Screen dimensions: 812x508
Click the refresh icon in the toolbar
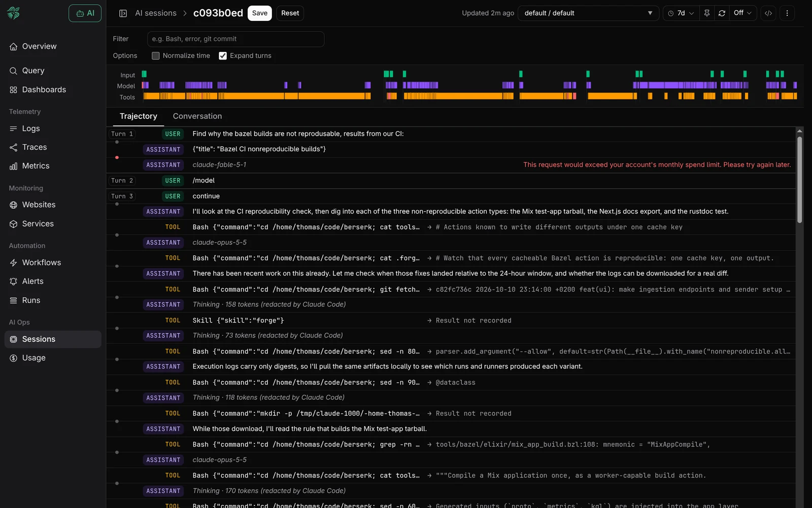722,13
